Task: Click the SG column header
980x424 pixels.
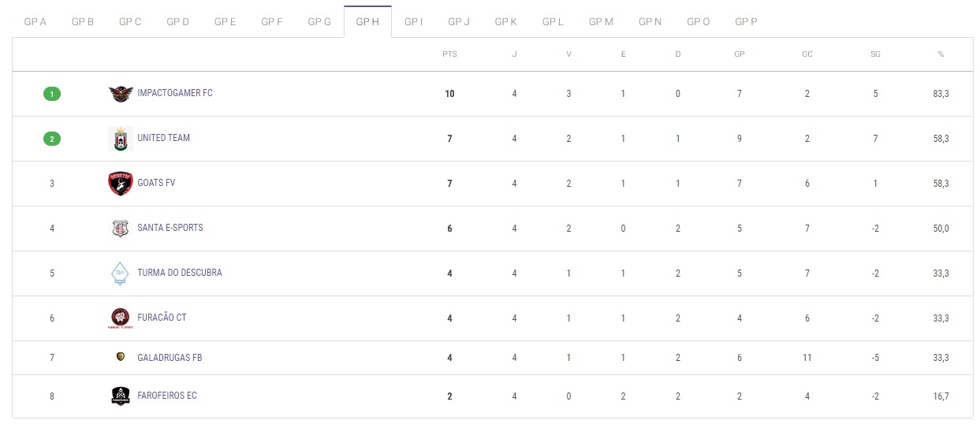Action: point(875,54)
